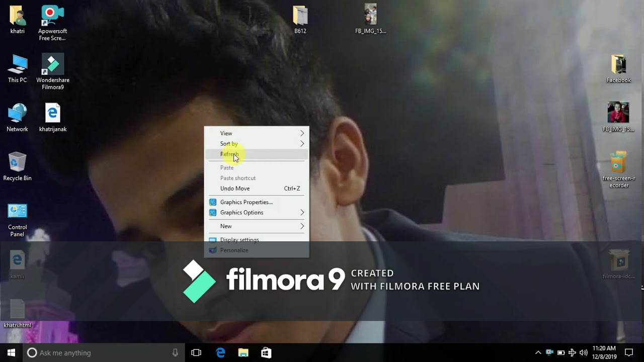Open the Start menu
The image size is (644, 362).
[x=11, y=352]
